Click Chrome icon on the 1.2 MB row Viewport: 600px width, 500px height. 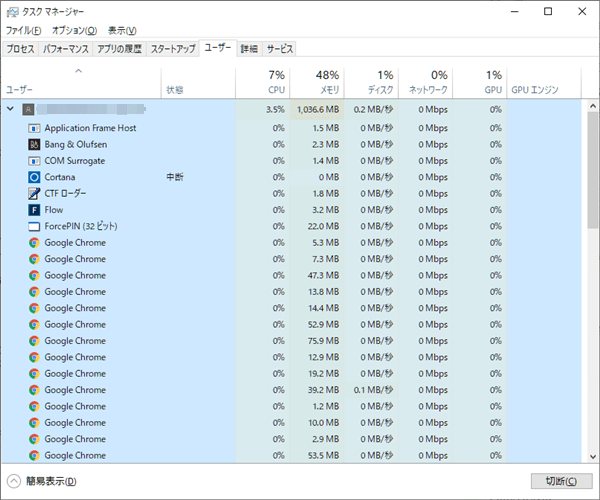[x=34, y=406]
